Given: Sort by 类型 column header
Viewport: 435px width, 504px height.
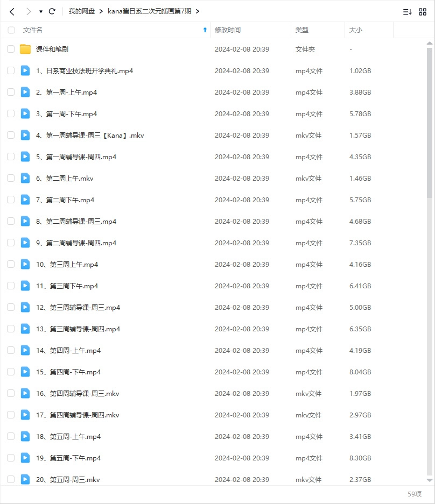Looking at the screenshot, I should pyautogui.click(x=302, y=30).
